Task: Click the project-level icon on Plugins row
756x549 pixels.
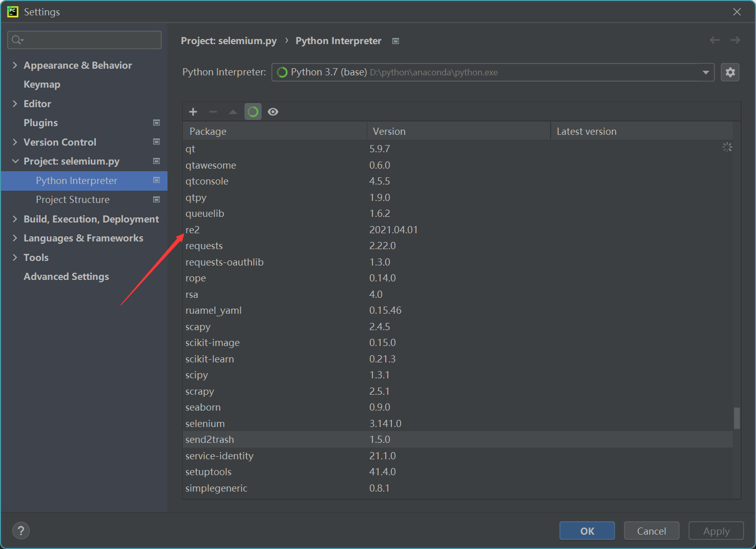Action: (x=157, y=123)
